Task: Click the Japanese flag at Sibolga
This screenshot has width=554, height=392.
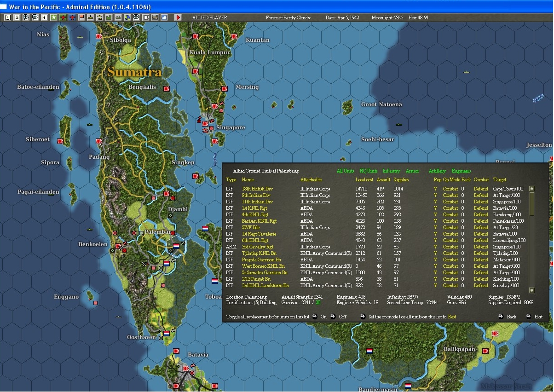Action: point(99,36)
